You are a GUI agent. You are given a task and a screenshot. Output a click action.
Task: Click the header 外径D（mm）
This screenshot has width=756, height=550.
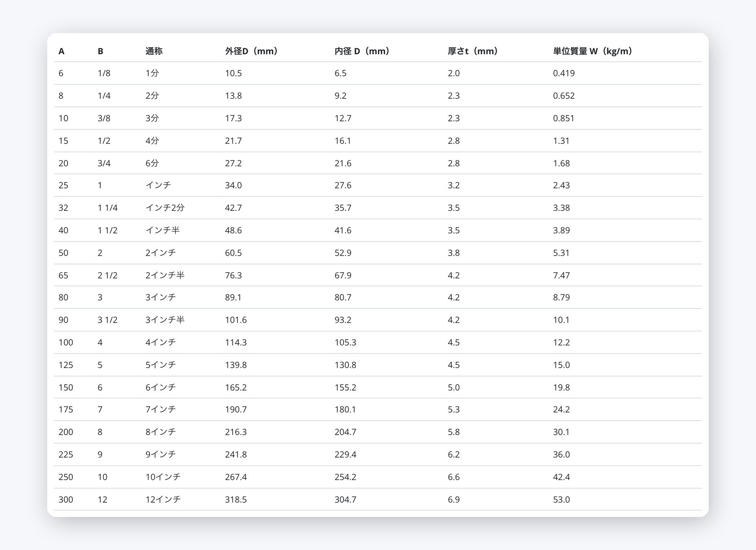(x=251, y=51)
